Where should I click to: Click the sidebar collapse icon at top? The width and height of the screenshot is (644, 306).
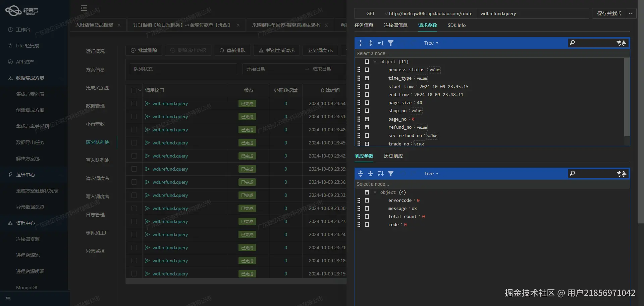click(x=84, y=8)
